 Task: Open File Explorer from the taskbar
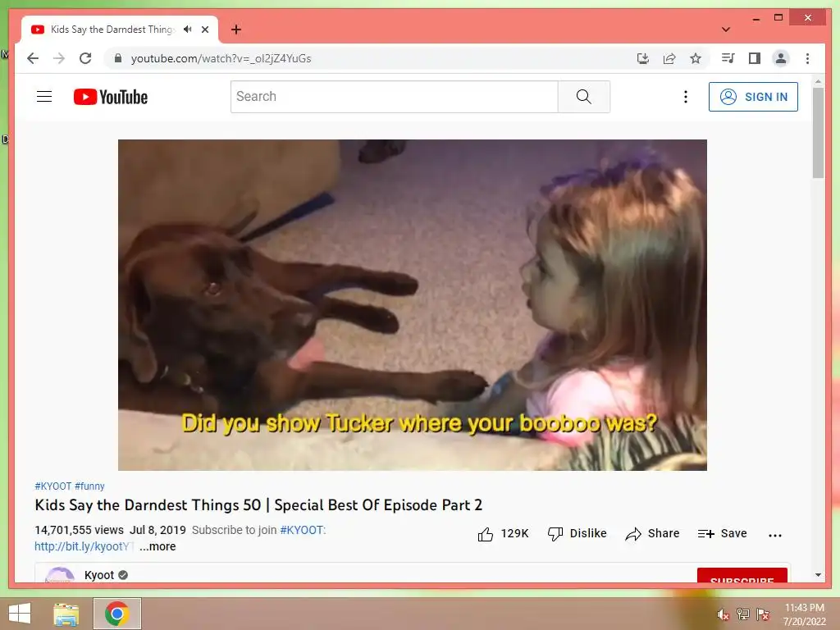pos(66,614)
